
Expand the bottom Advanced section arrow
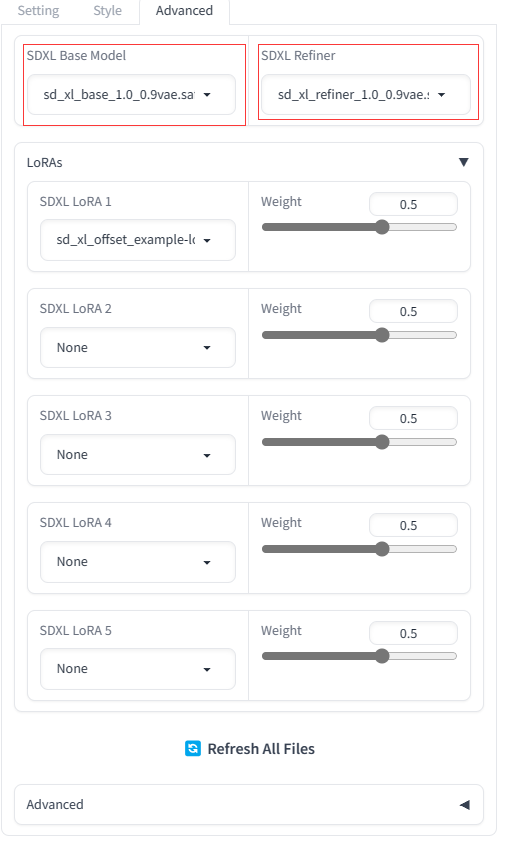coord(464,804)
